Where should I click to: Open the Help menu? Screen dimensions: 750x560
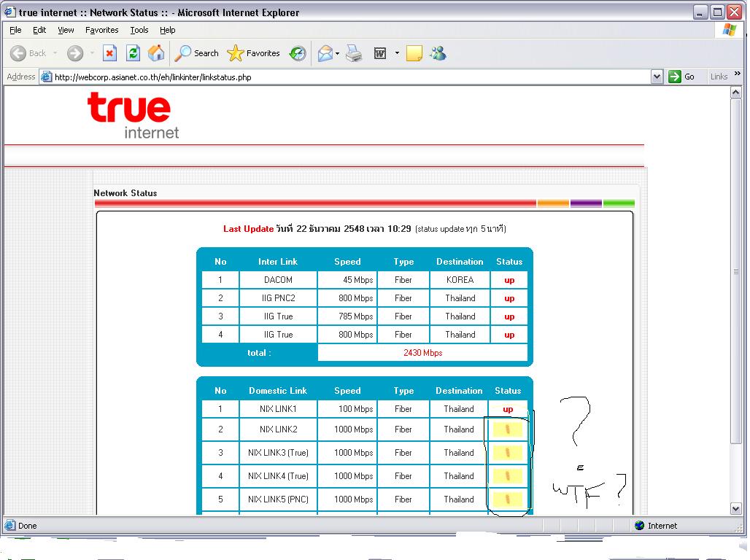click(167, 30)
